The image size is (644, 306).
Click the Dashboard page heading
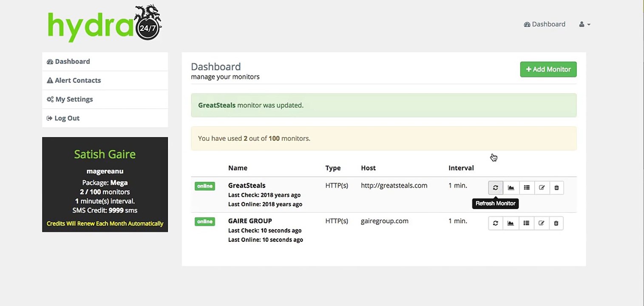pos(216,67)
